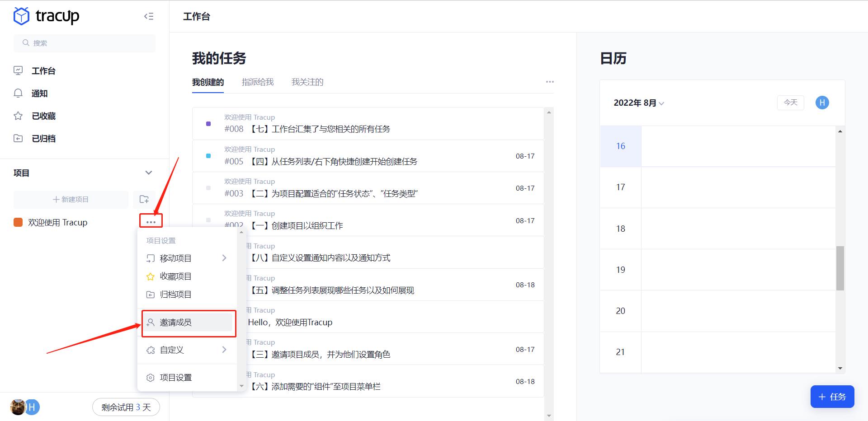Screen dimensions: 868x421
Task: Select day 17 in the calendar
Action: (621, 187)
